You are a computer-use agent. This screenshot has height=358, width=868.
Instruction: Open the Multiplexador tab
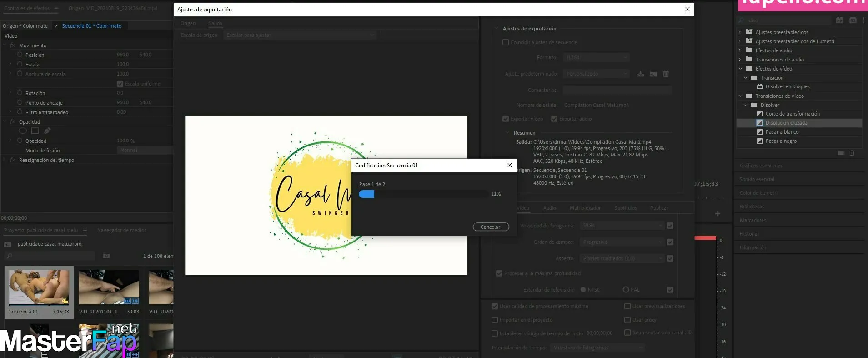click(x=585, y=208)
